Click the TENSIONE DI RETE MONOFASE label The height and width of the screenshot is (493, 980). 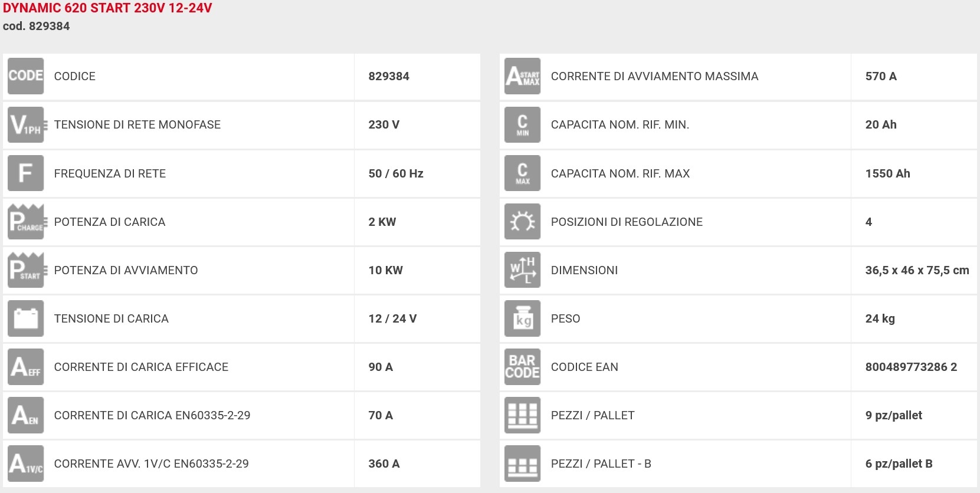[137, 124]
